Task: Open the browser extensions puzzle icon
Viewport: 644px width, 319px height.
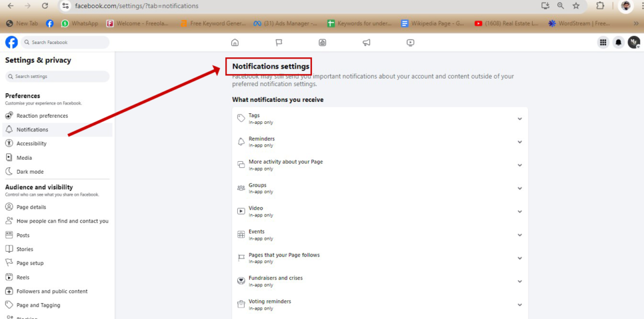Action: tap(600, 6)
